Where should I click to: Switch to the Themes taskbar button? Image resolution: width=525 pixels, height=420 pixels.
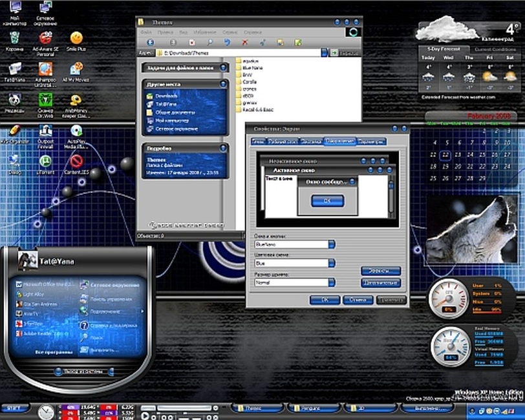(257, 408)
